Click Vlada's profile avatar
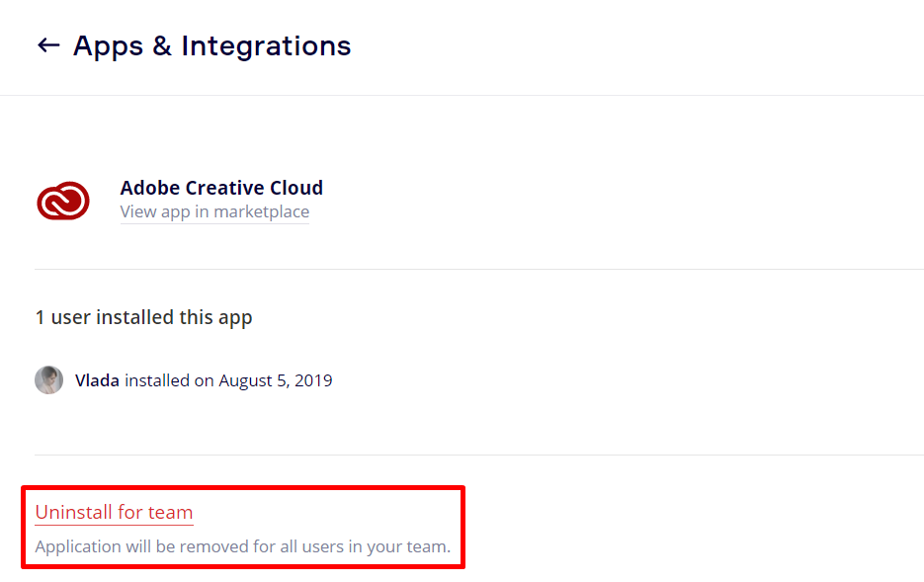Screen dimensions: 924x582 point(48,380)
